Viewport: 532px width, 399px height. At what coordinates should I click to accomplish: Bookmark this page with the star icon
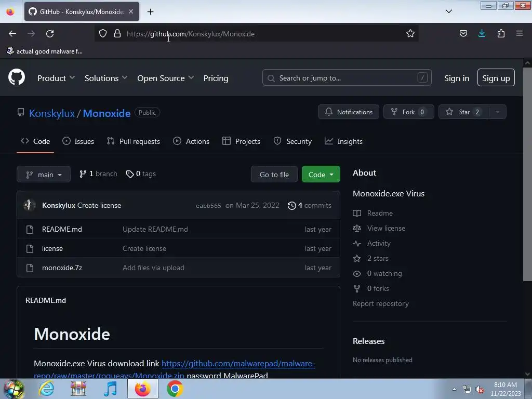410,34
